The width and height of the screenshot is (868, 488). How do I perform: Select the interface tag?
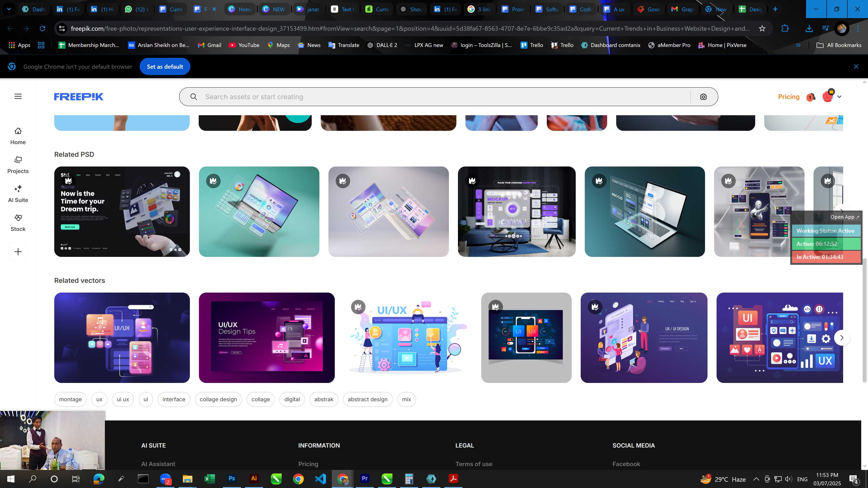[x=174, y=399]
